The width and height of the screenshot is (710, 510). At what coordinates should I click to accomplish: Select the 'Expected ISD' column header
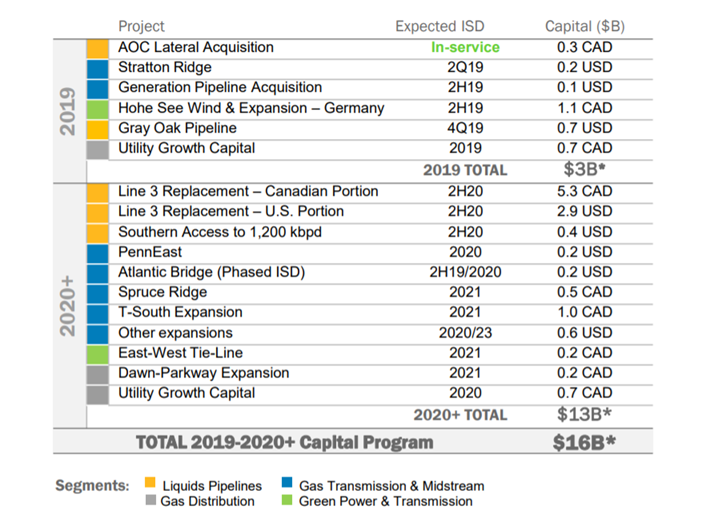(x=440, y=26)
